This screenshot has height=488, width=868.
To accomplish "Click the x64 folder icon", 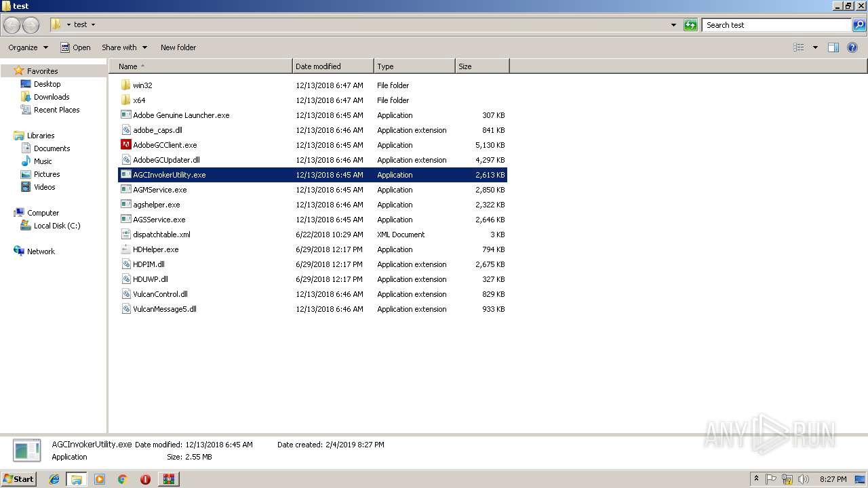I will pos(125,100).
